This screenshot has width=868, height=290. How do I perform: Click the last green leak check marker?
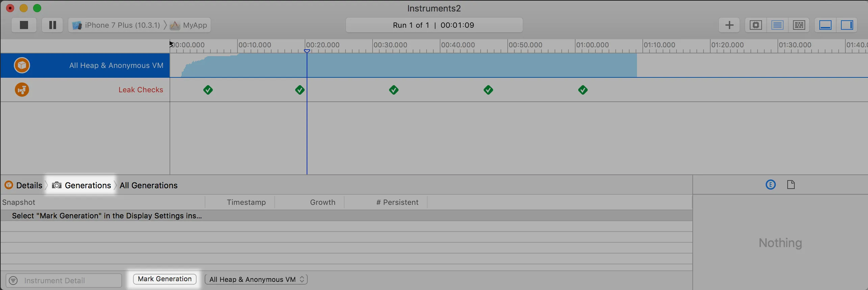click(x=583, y=90)
